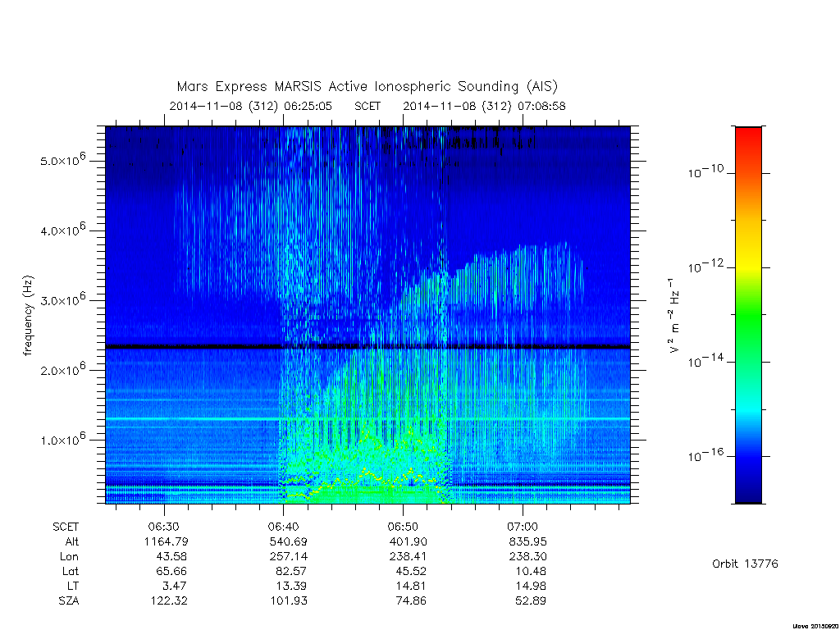This screenshot has width=840, height=630.
Task: Select the 07:00 SCET time tick label
Action: pyautogui.click(x=523, y=527)
